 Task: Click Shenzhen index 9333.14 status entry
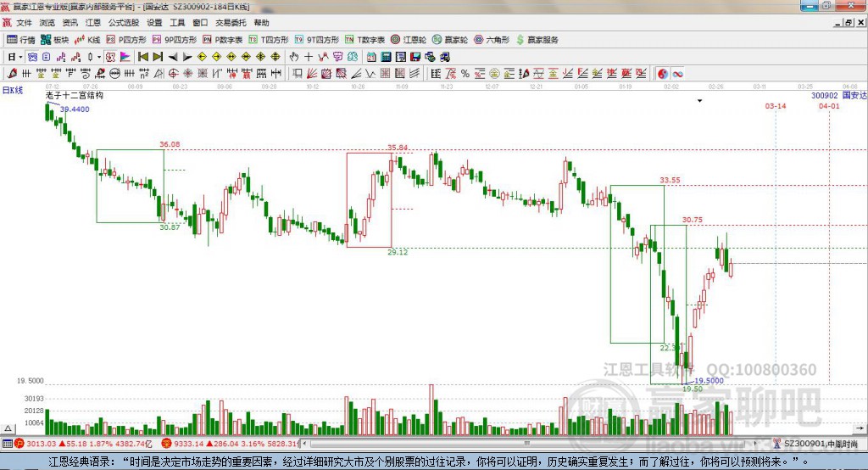(230, 444)
